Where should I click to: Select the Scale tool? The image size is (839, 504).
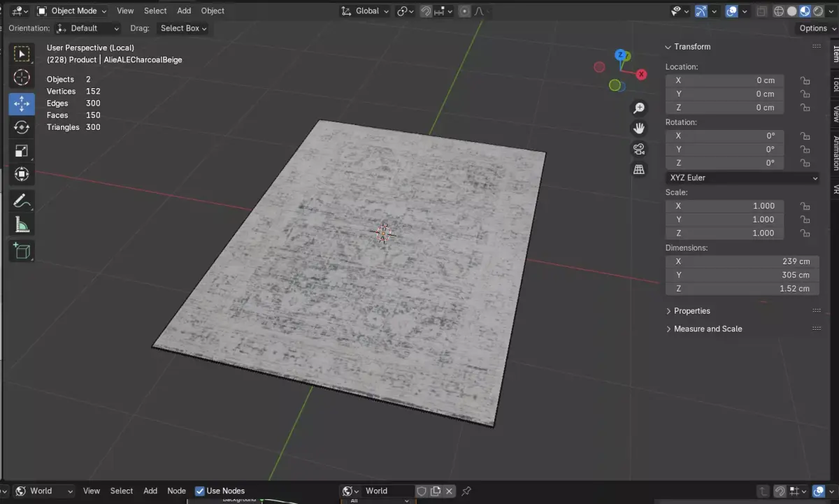[22, 151]
